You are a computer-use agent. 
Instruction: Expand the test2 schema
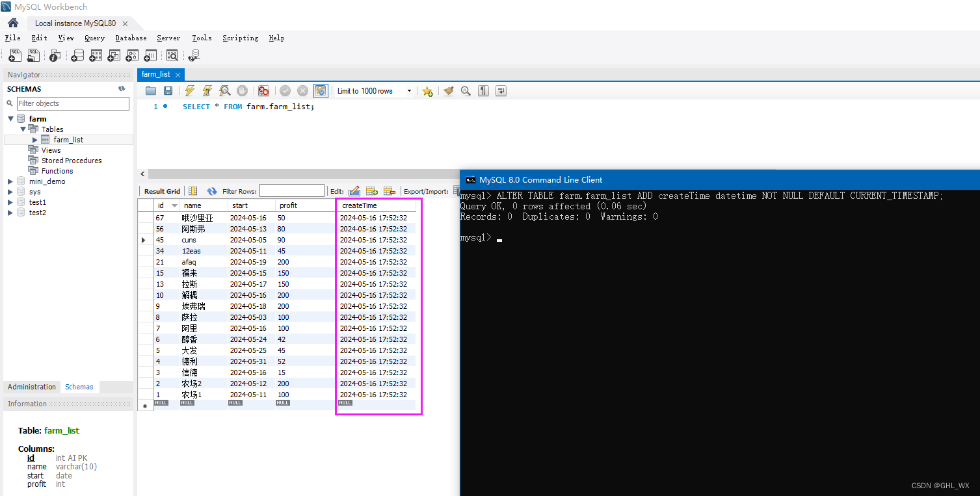tap(10, 213)
